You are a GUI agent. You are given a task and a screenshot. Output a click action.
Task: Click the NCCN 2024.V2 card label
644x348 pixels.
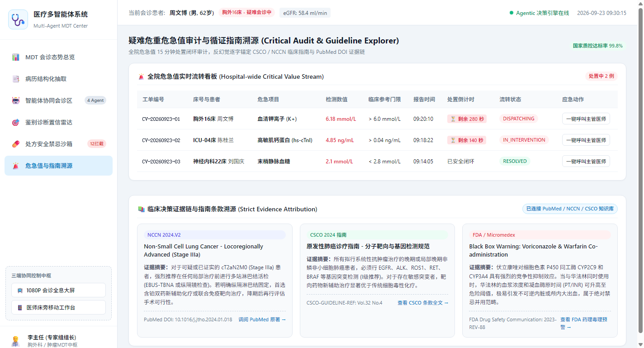click(215, 235)
